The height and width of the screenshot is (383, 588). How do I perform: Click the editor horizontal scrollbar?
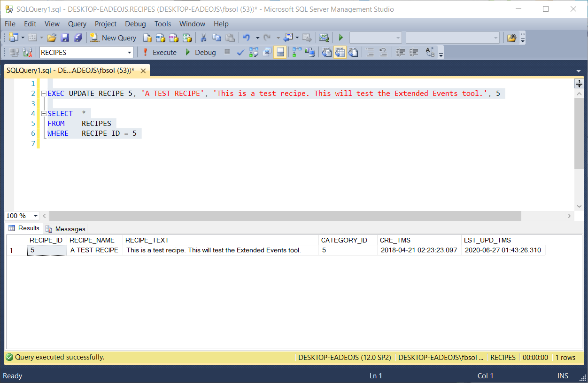pos(285,216)
